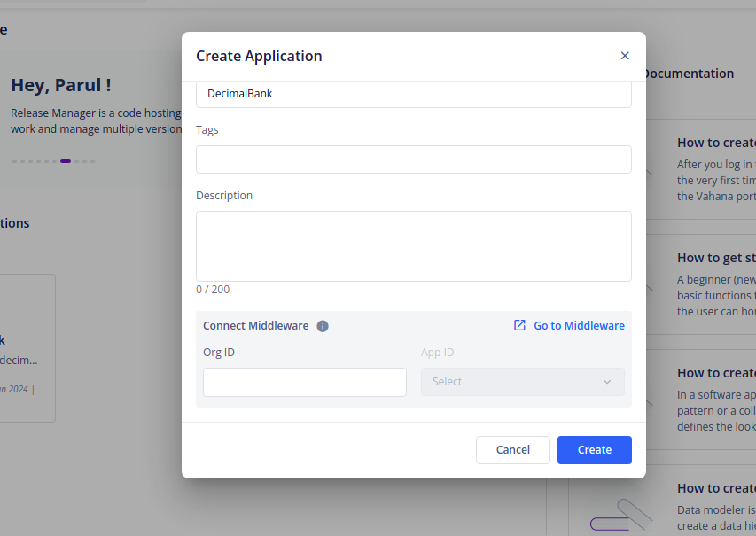756x536 pixels.
Task: Click the Connect Middleware info icon
Action: [323, 326]
